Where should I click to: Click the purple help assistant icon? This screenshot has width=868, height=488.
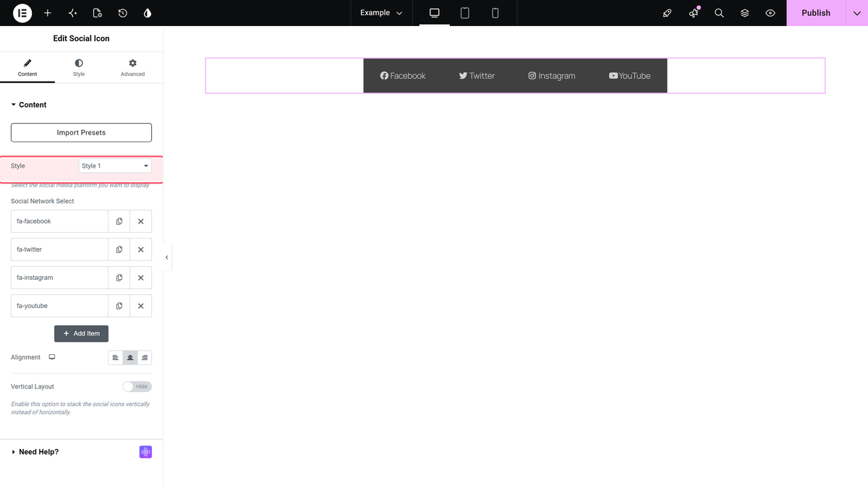(x=145, y=452)
